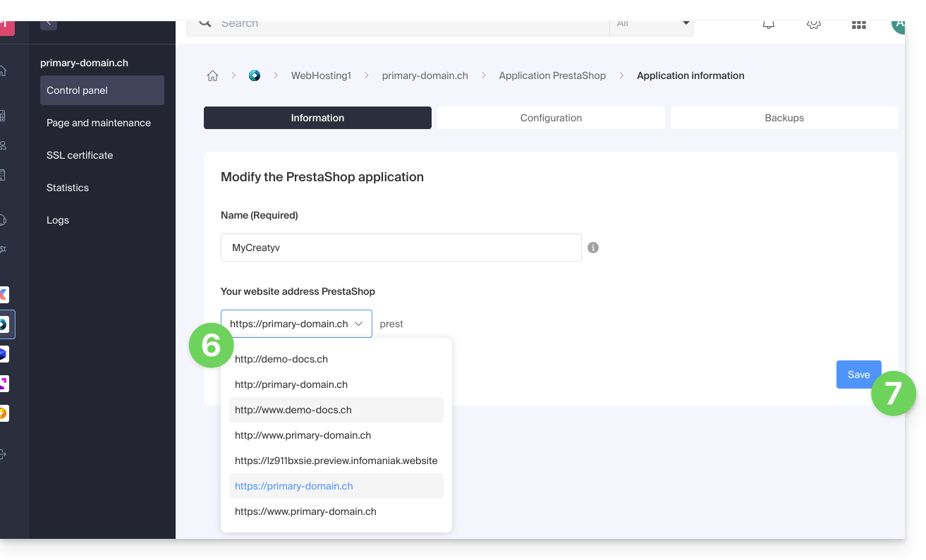Collapse the sidebar with the back arrow
Image resolution: width=926 pixels, height=560 pixels.
click(48, 24)
